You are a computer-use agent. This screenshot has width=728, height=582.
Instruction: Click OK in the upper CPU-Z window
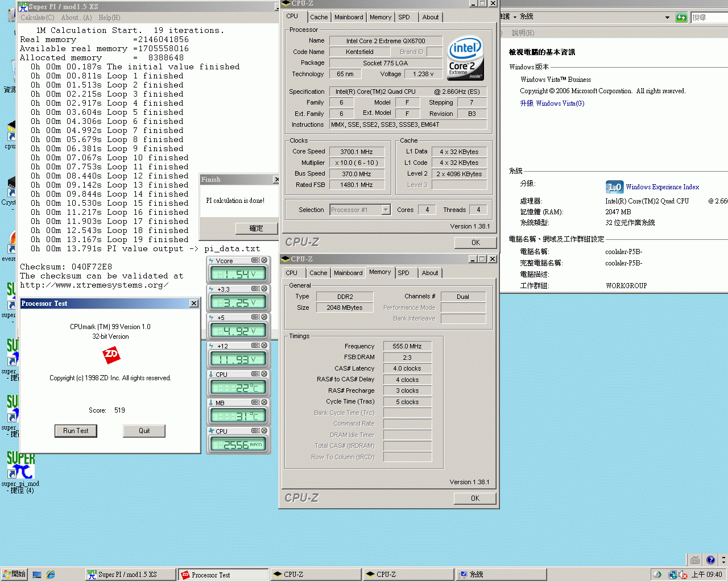click(476, 243)
